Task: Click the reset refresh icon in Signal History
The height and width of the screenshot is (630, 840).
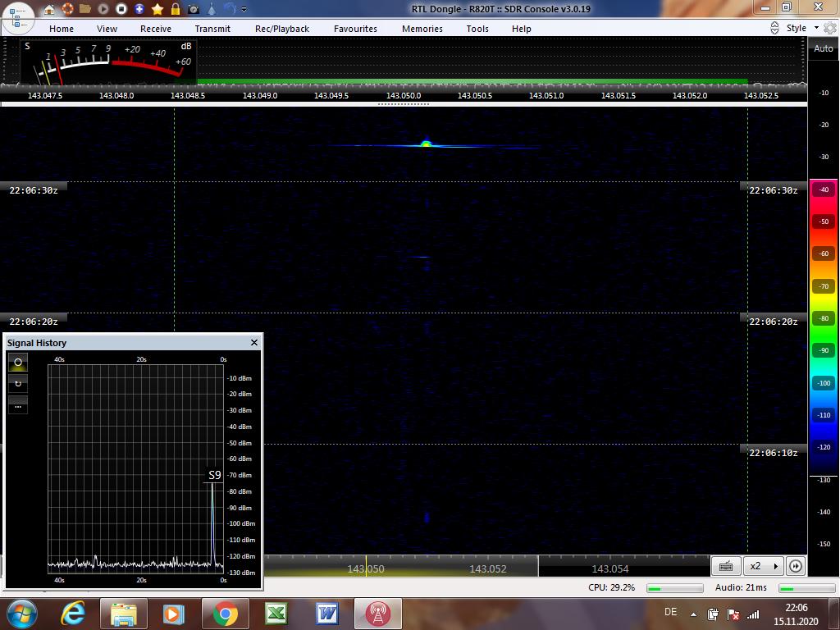Action: [x=18, y=384]
